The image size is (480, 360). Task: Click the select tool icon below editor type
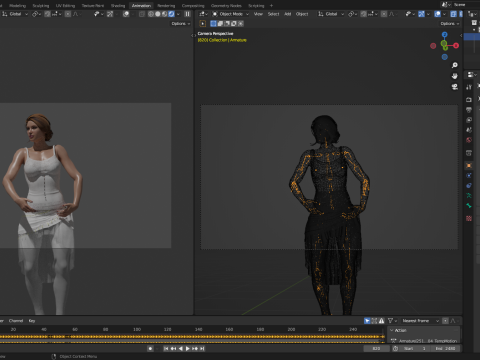[x=203, y=24]
